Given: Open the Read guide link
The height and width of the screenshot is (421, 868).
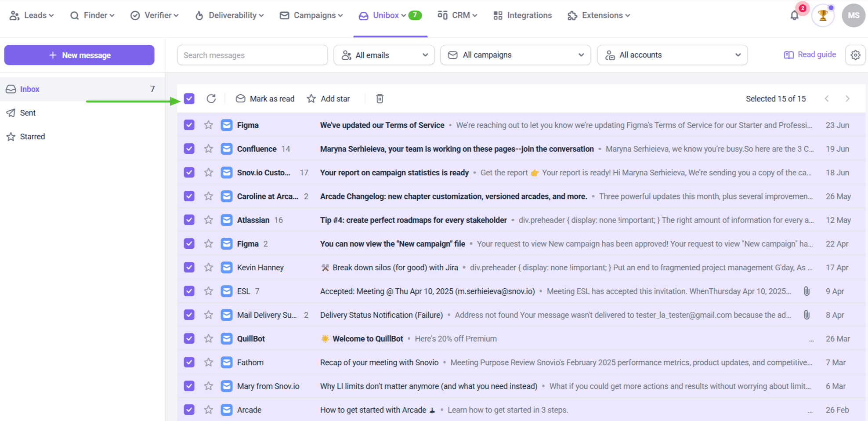Looking at the screenshot, I should (810, 54).
